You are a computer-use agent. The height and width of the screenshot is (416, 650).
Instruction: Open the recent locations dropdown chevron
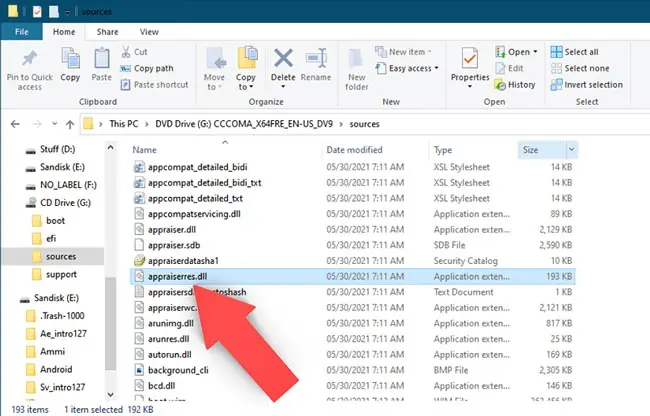pyautogui.click(x=54, y=124)
